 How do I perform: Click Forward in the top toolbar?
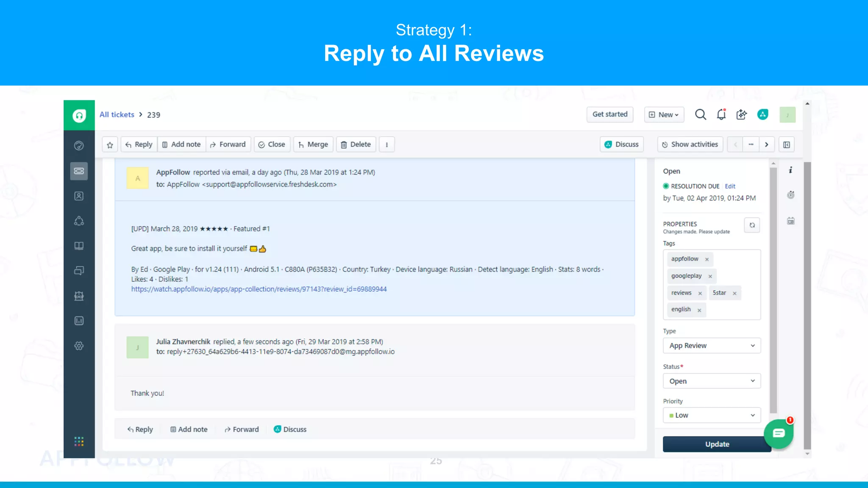click(228, 144)
